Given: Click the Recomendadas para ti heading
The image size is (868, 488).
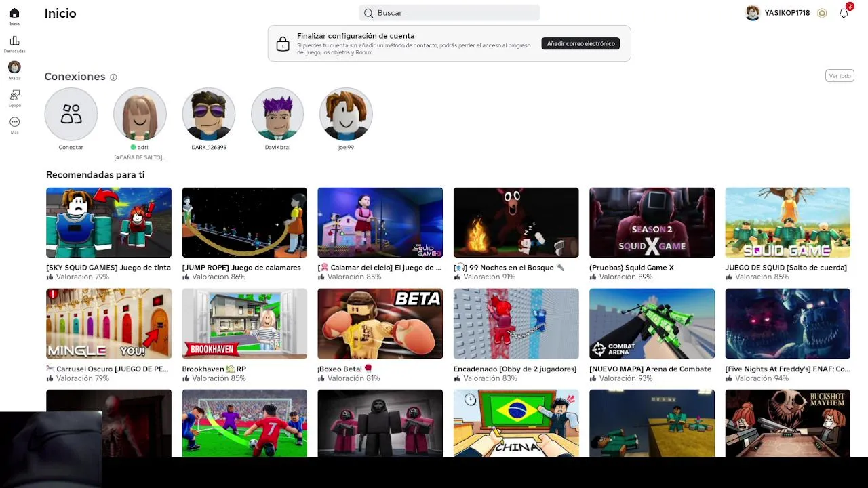Looking at the screenshot, I should tap(95, 175).
